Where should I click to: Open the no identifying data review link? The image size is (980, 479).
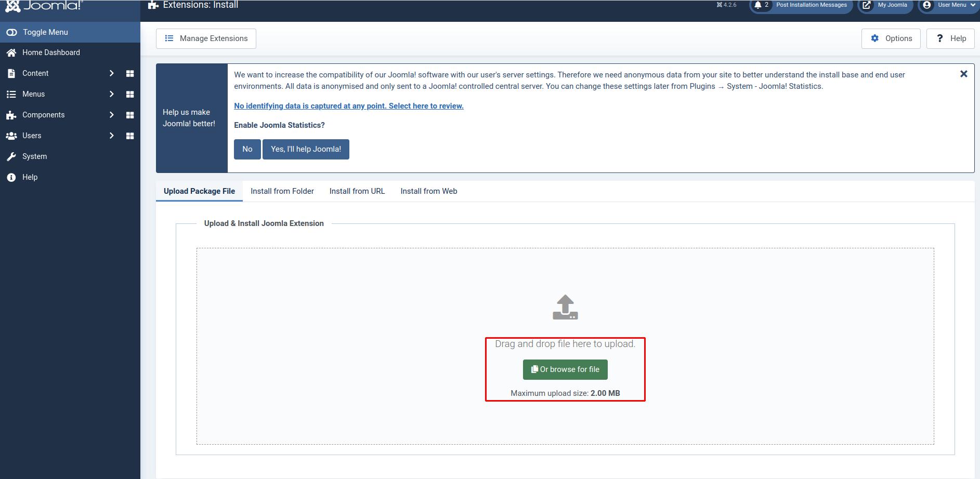[x=348, y=106]
